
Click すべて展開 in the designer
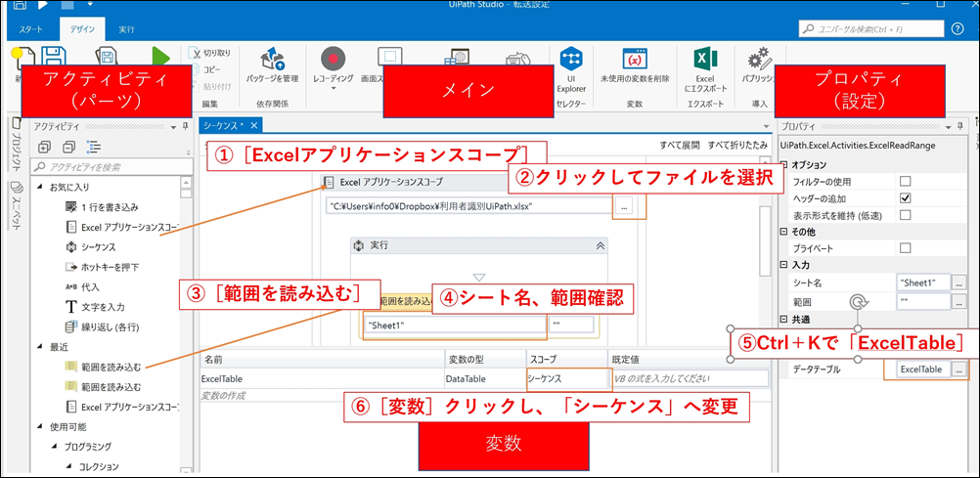(680, 145)
